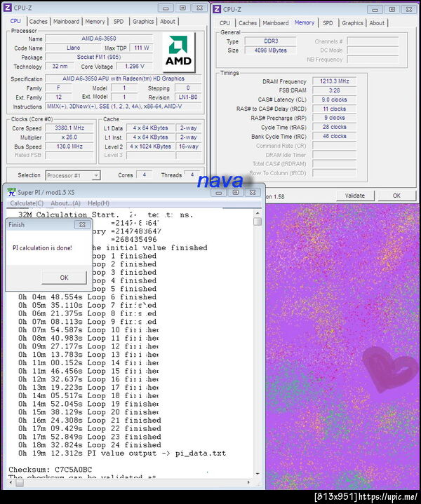Viewport: 421px width, 504px height.
Task: Click the PI calculation is done! message
Action: click(x=42, y=248)
